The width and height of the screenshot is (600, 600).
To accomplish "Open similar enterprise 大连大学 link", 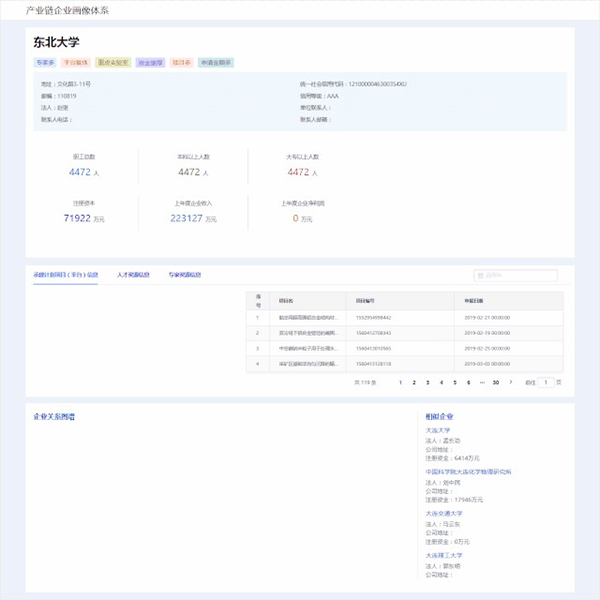I will point(438,430).
